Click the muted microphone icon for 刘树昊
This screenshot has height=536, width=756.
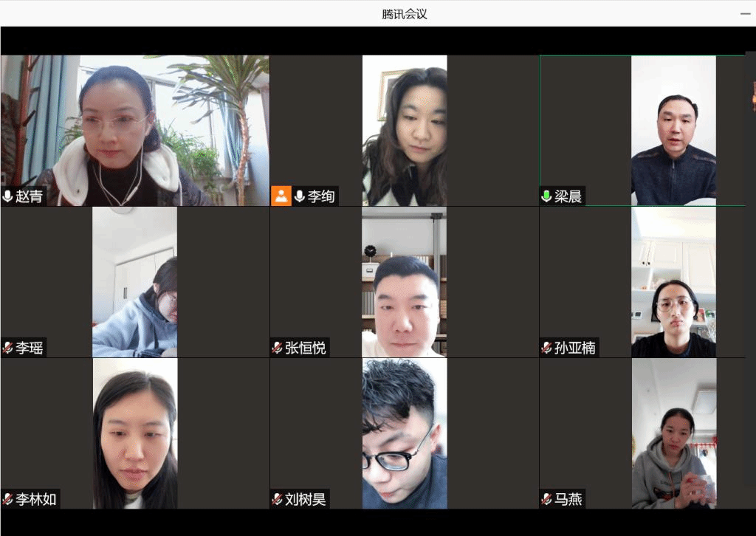[278, 499]
